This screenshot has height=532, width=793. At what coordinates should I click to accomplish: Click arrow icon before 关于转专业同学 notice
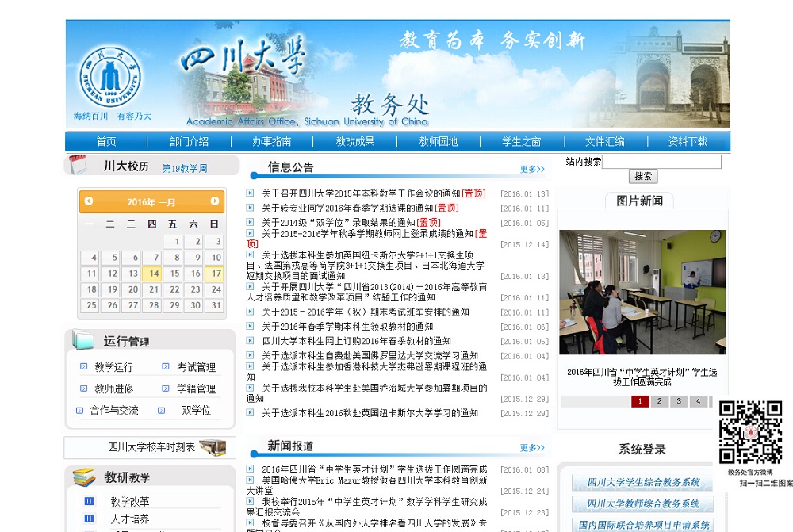click(250, 208)
